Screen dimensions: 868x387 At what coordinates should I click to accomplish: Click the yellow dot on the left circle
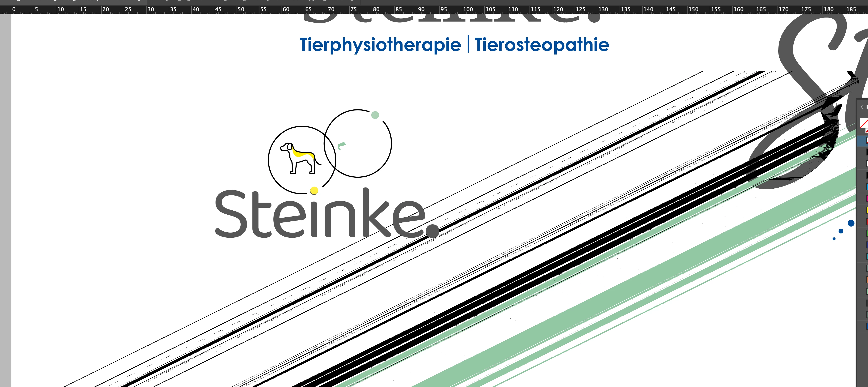pos(314,191)
